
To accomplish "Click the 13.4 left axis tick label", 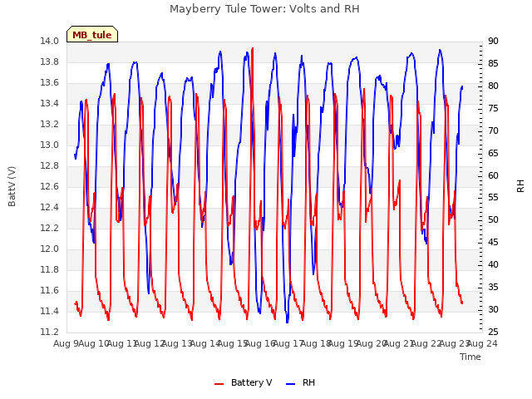I will [x=49, y=103].
